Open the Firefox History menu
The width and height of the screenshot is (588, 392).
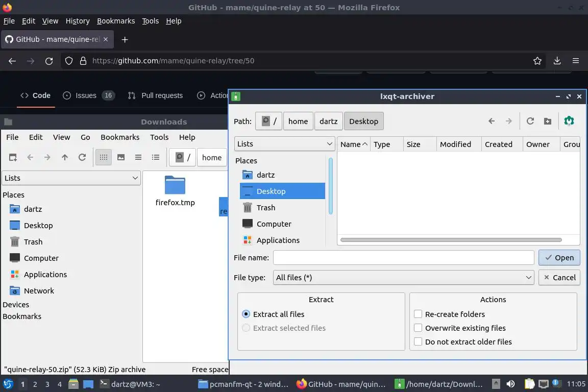[x=78, y=21]
